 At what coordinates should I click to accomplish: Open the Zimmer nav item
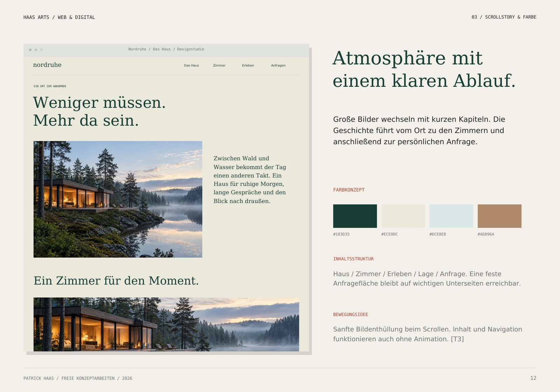click(219, 65)
